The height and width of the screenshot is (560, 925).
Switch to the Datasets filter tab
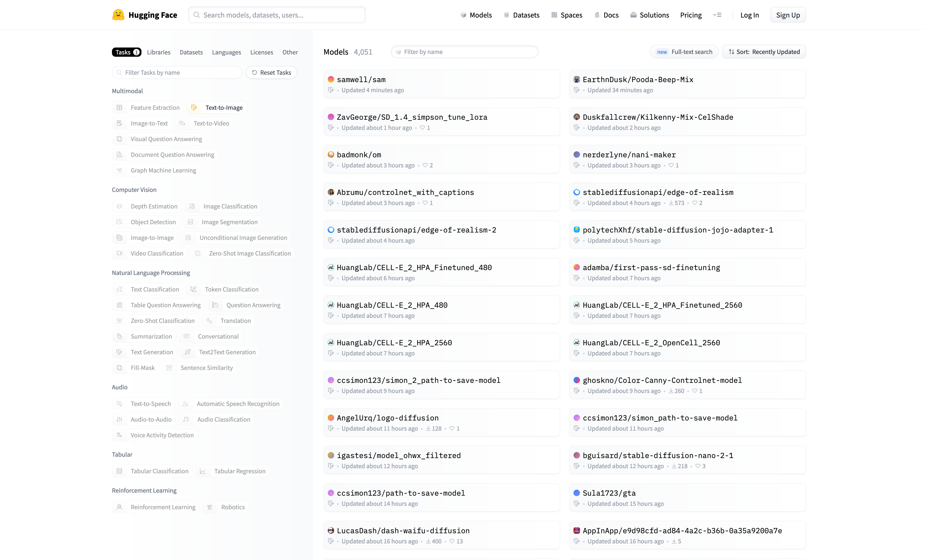coord(191,52)
